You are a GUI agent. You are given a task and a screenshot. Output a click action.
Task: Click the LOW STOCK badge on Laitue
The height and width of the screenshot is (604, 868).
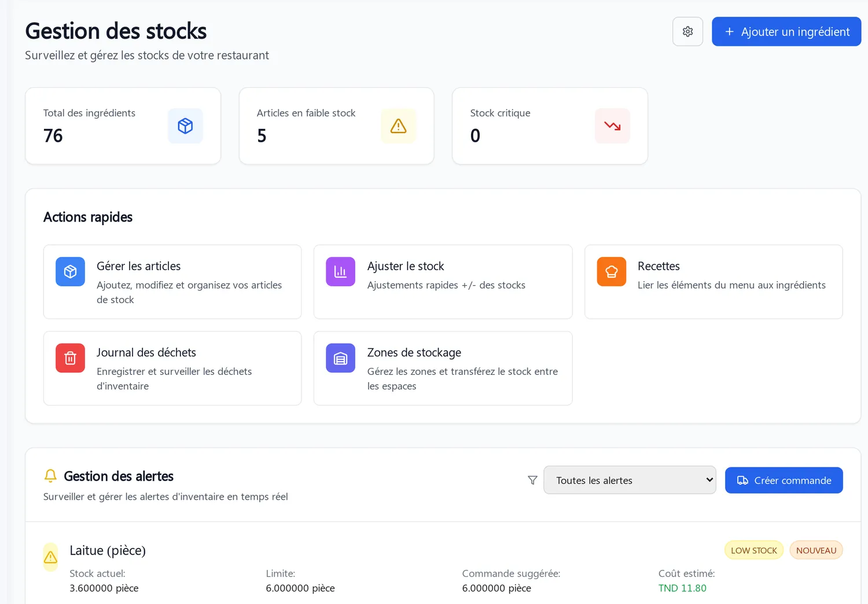click(x=753, y=550)
